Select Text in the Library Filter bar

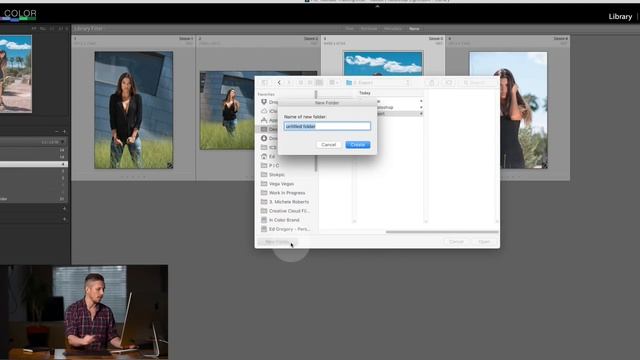[x=349, y=29]
